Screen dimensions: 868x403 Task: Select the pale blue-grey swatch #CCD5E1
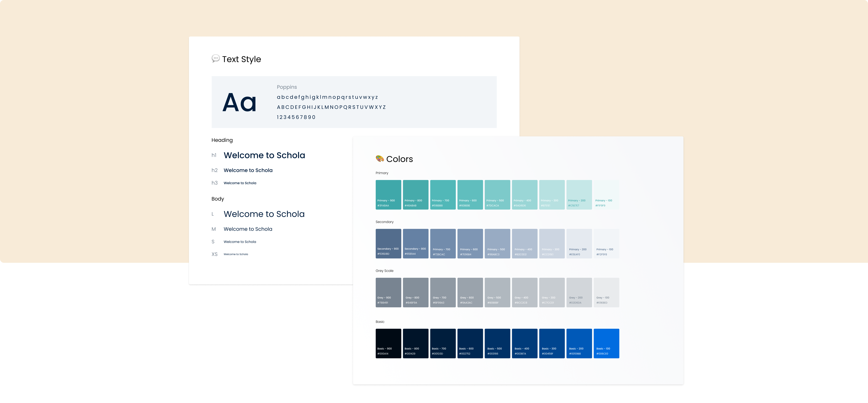click(x=552, y=244)
